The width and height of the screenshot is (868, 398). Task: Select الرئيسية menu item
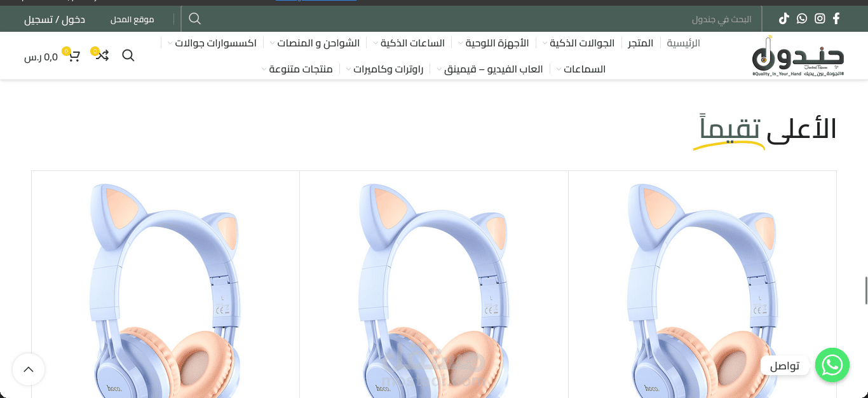pyautogui.click(x=684, y=43)
